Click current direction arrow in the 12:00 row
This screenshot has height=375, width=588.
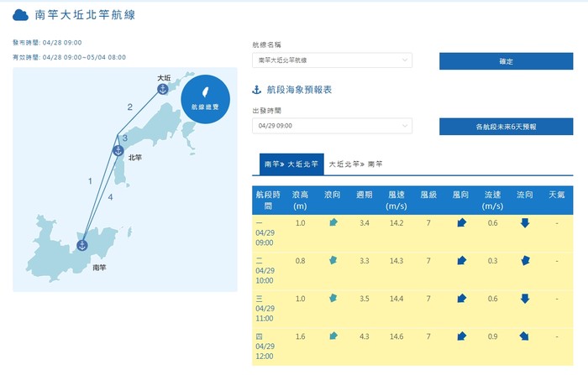coord(525,336)
